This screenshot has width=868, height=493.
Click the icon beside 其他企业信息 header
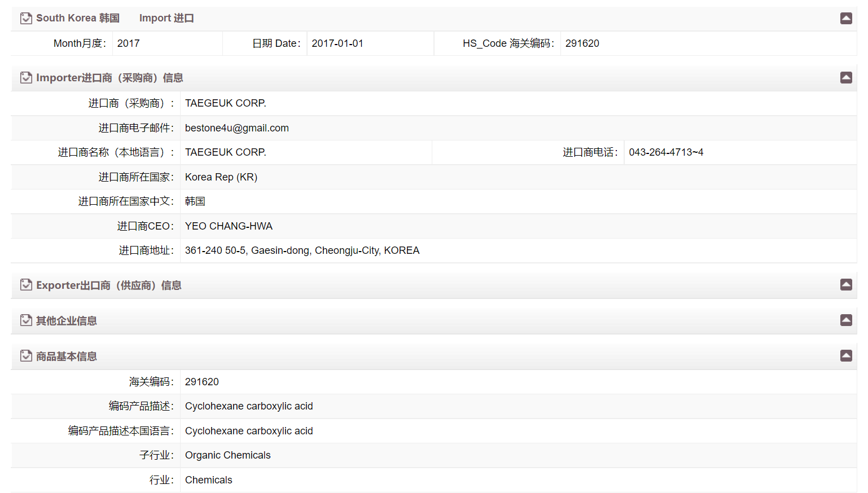(x=26, y=320)
